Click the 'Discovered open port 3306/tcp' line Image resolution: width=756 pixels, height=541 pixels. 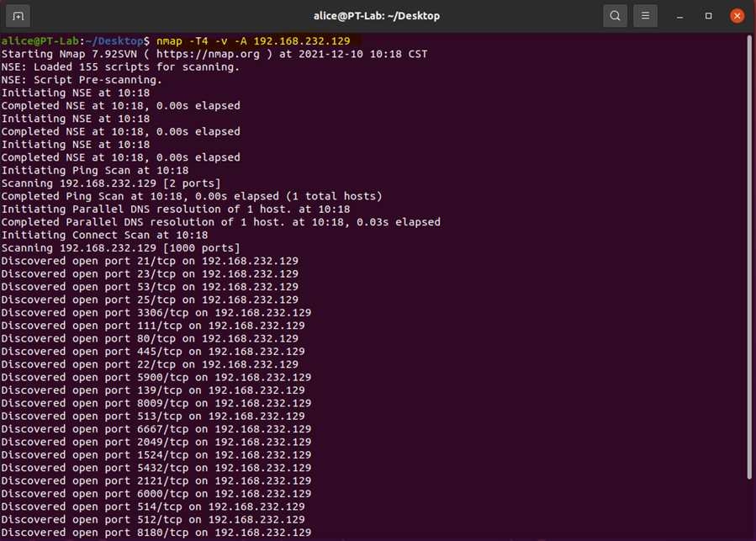(x=156, y=313)
